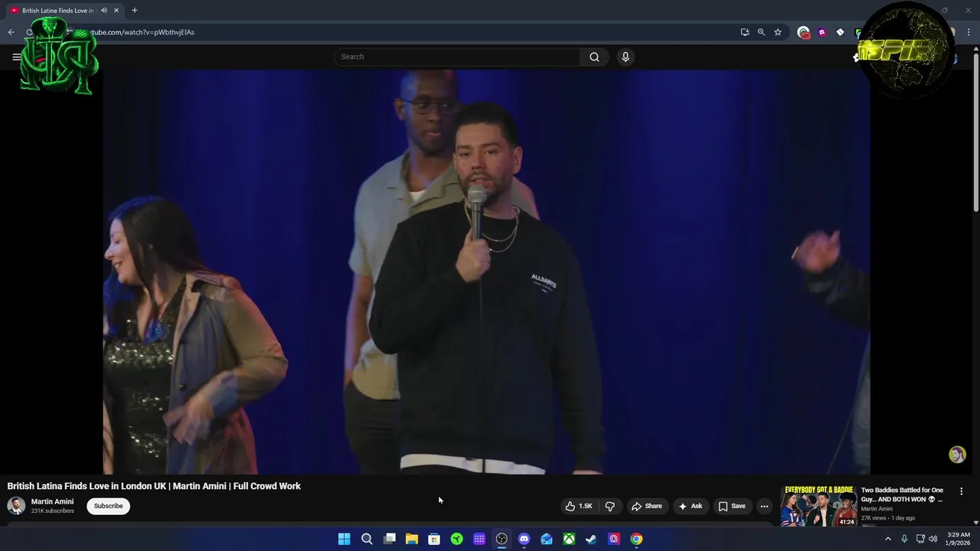Click the video title British Latina Finds Love

pyautogui.click(x=154, y=486)
